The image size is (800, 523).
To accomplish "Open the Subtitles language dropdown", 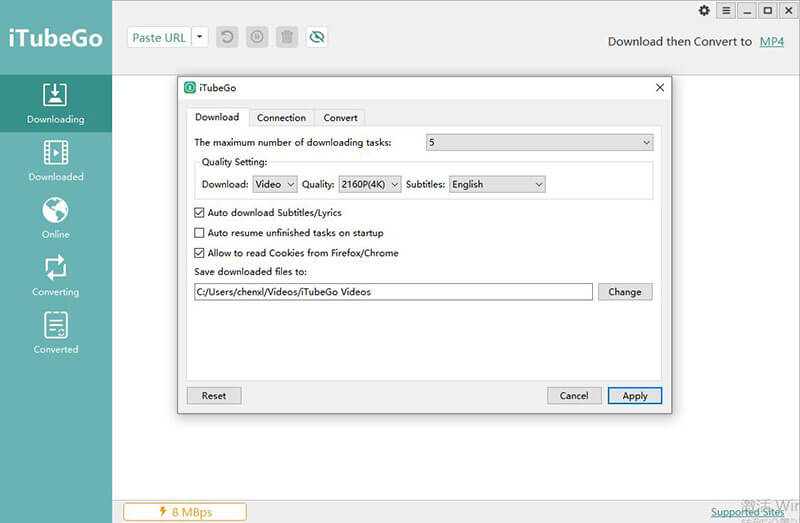I will [x=497, y=184].
